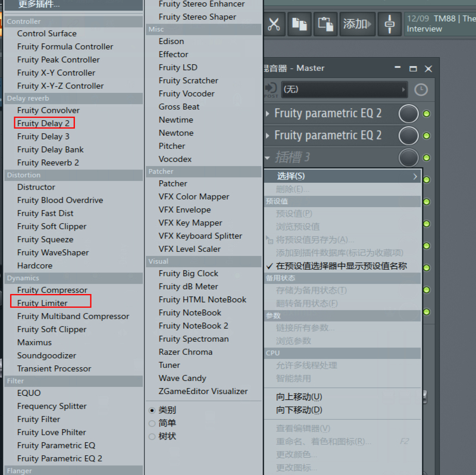Open 更多插件... entry
476x475 pixels.
tap(73, 4)
